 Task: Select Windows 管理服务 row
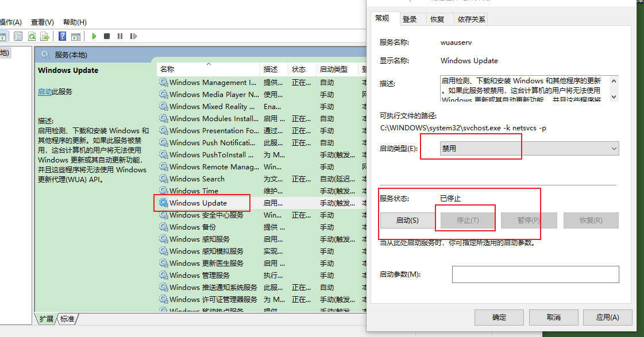pos(261,275)
